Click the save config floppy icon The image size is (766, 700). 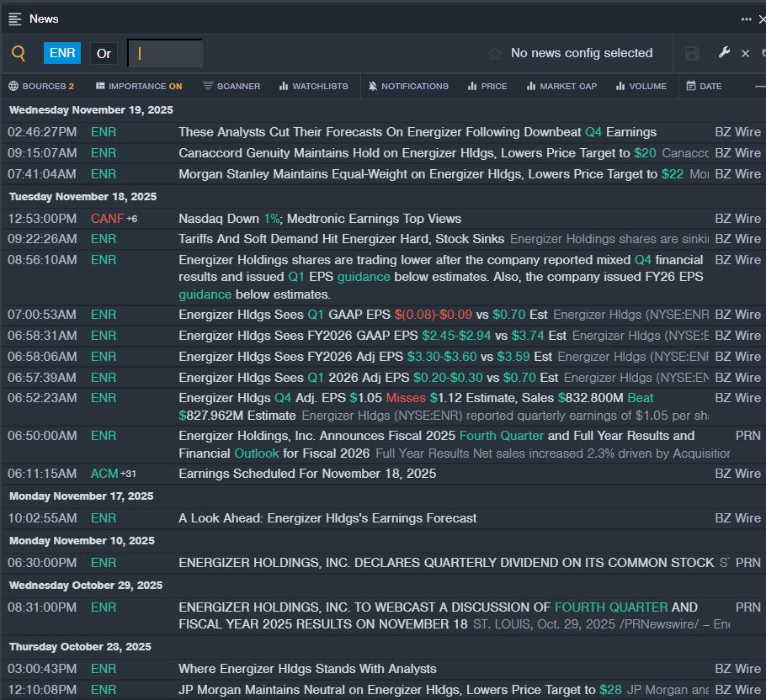(x=692, y=54)
